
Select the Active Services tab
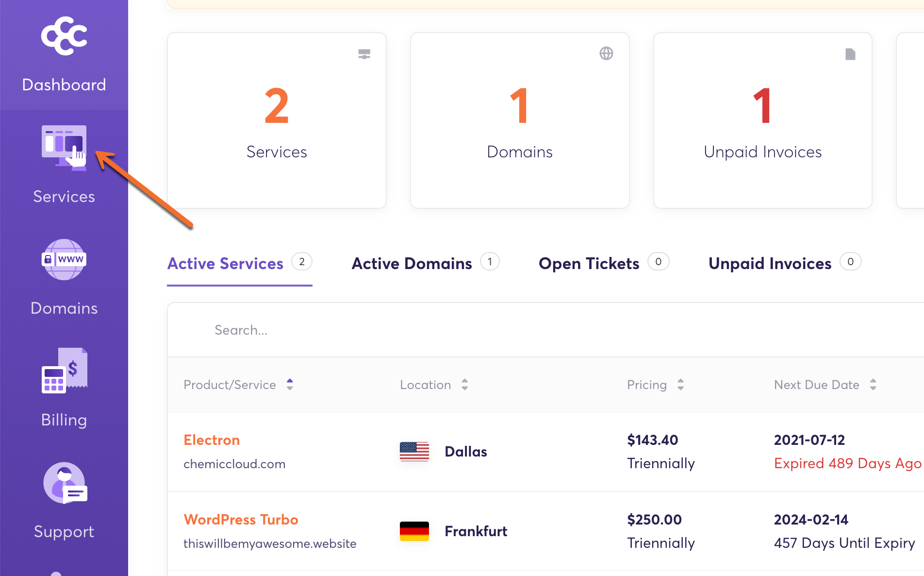[225, 264]
